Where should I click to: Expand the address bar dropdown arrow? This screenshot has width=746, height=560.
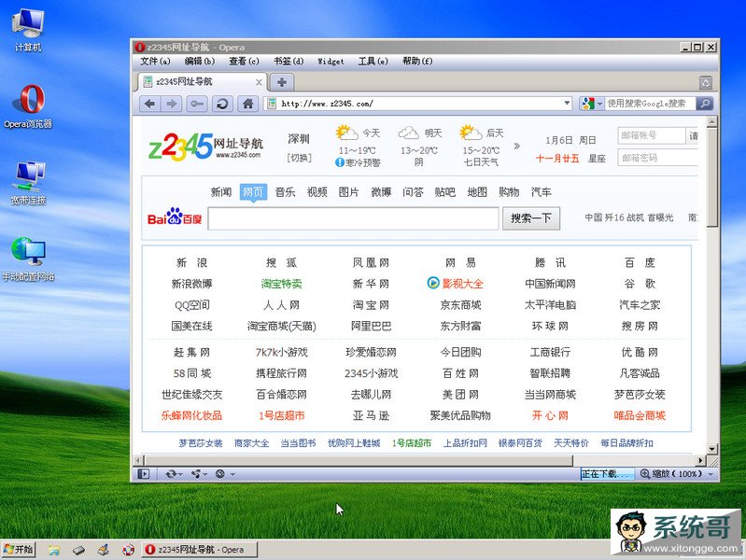[x=567, y=103]
